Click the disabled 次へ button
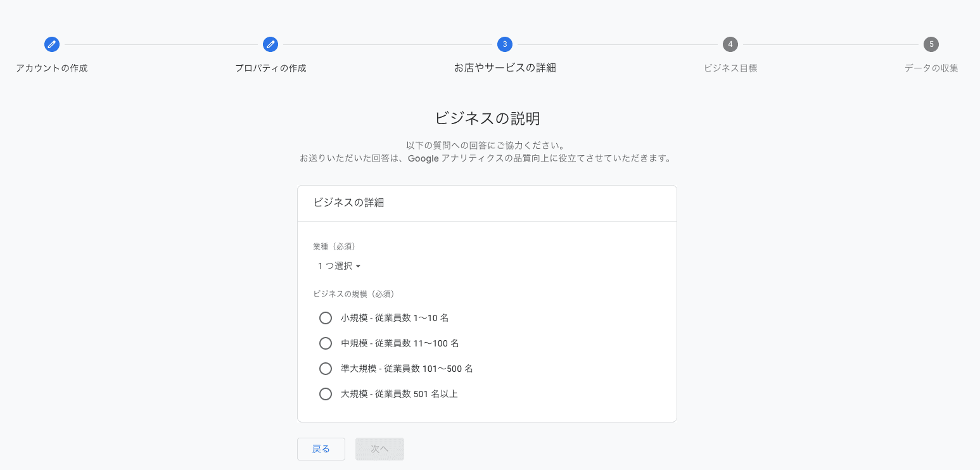The image size is (980, 470). (x=379, y=448)
